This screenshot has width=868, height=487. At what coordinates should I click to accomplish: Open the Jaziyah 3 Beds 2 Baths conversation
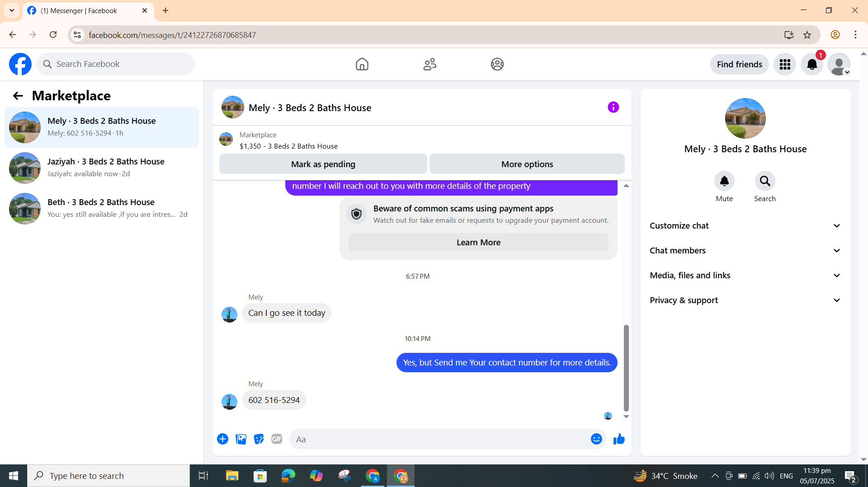pos(102,168)
